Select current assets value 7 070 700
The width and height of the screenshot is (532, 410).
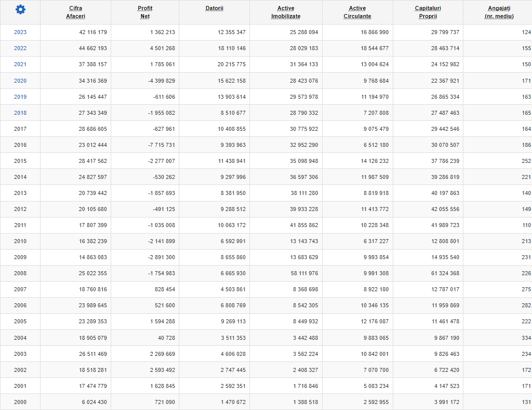(376, 370)
